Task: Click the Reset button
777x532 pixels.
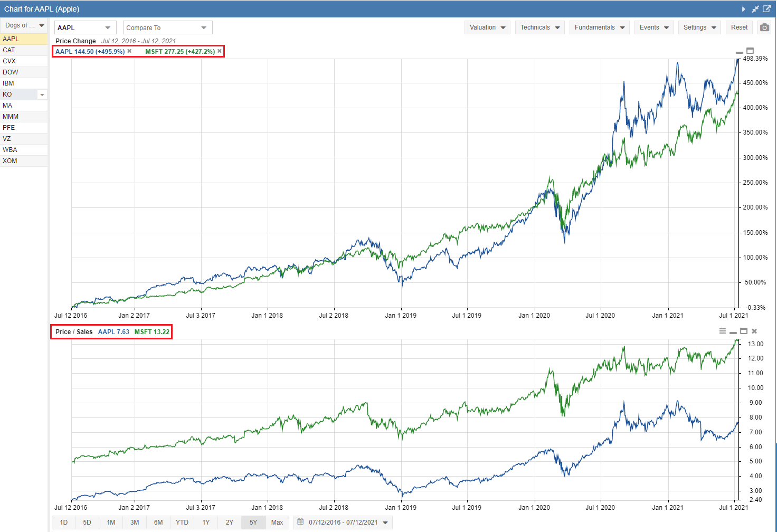Action: 739,27
